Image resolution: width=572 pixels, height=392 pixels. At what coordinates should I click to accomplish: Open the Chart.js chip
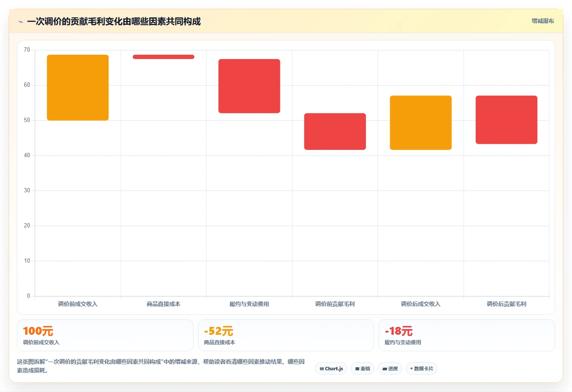click(x=331, y=369)
